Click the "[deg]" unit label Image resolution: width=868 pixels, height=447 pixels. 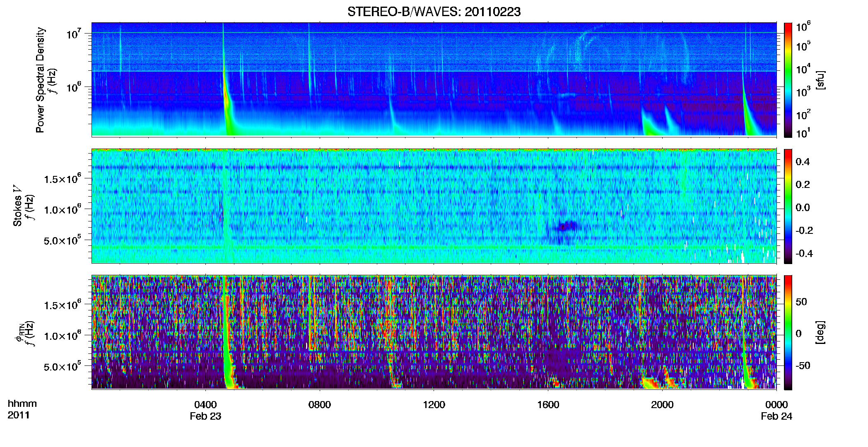tap(820, 332)
